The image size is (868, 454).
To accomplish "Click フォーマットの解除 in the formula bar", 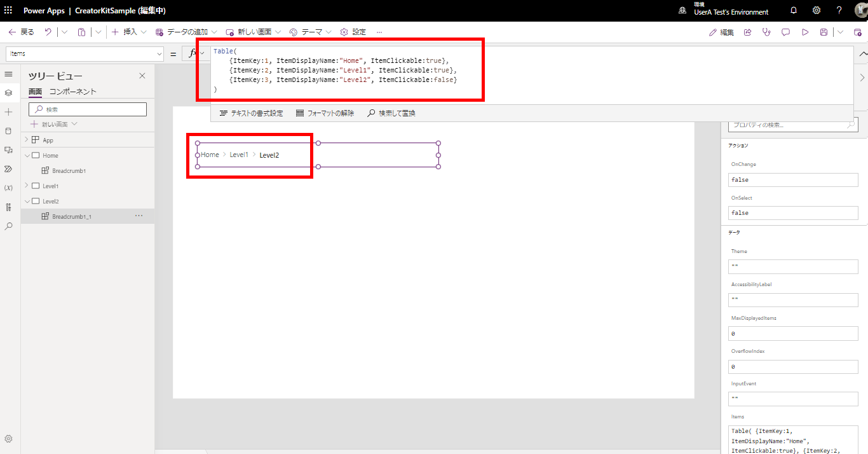I will 325,113.
